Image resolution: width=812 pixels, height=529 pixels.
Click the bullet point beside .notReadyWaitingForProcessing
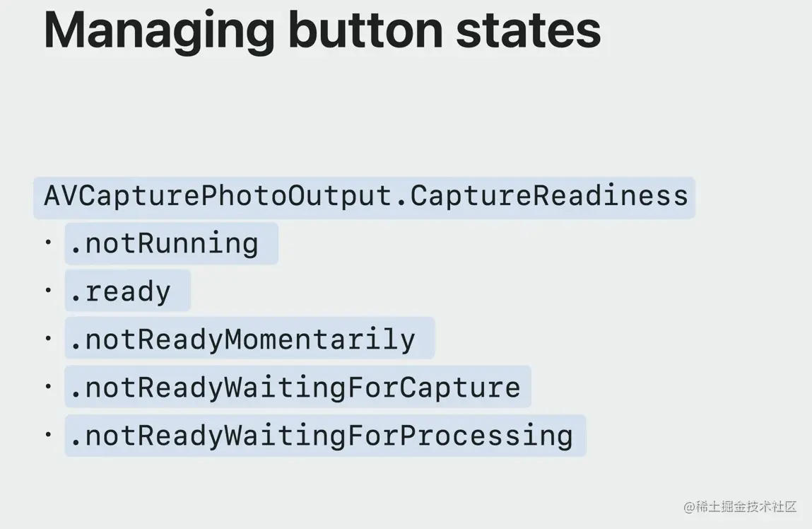[x=48, y=434]
